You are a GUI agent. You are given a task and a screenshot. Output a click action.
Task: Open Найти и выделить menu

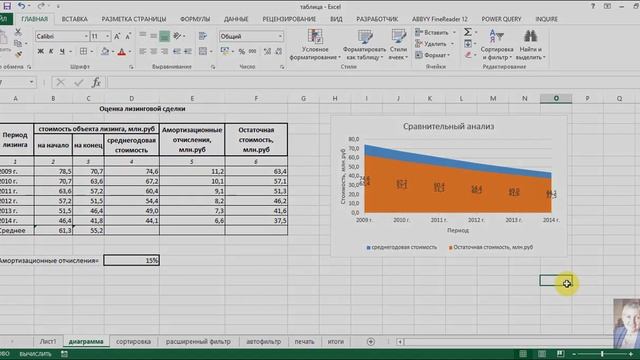531,44
